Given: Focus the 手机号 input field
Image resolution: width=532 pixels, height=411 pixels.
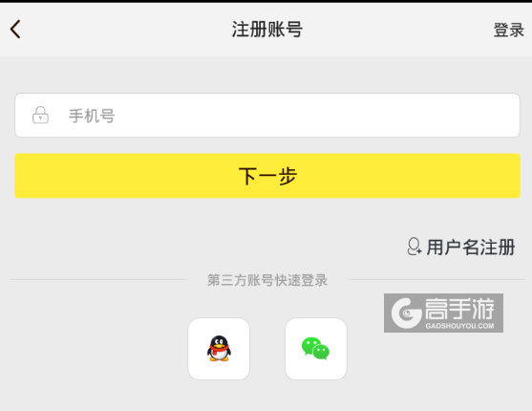Looking at the screenshot, I should click(267, 115).
